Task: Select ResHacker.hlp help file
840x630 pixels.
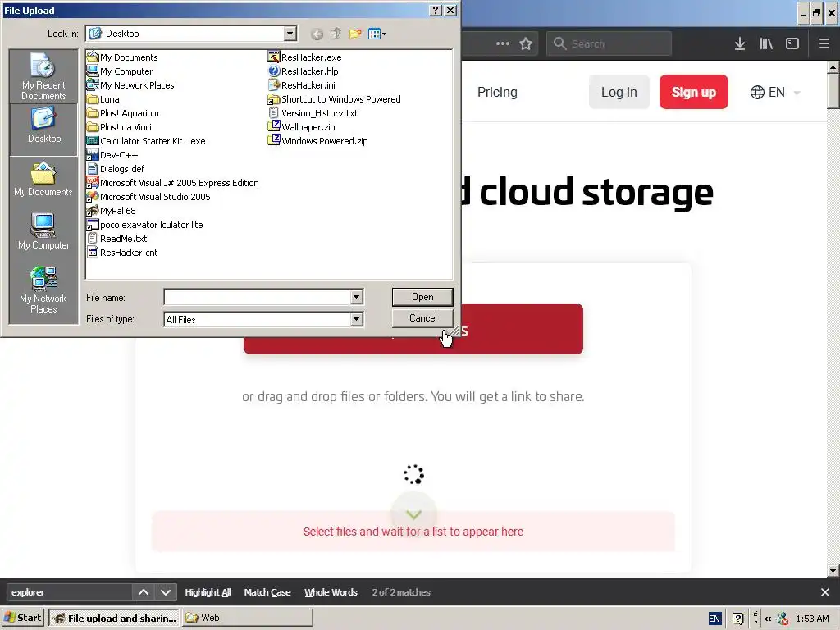Action: click(303, 71)
